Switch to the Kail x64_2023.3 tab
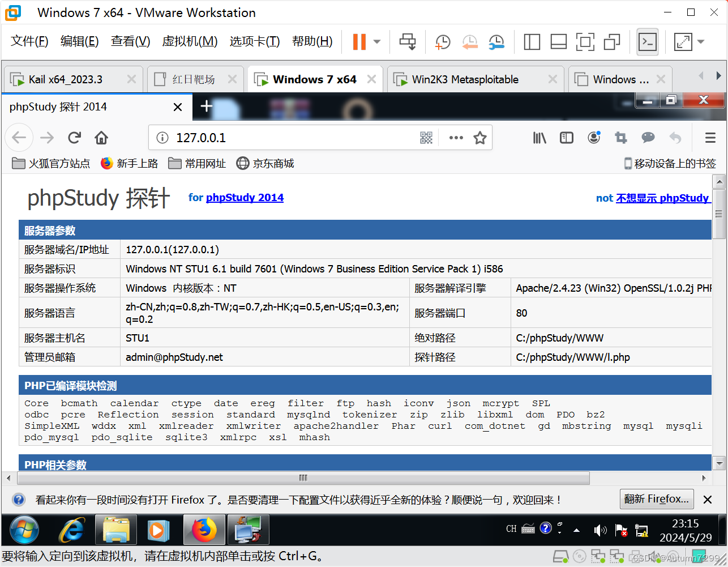Image resolution: width=728 pixels, height=567 pixels. 73,79
